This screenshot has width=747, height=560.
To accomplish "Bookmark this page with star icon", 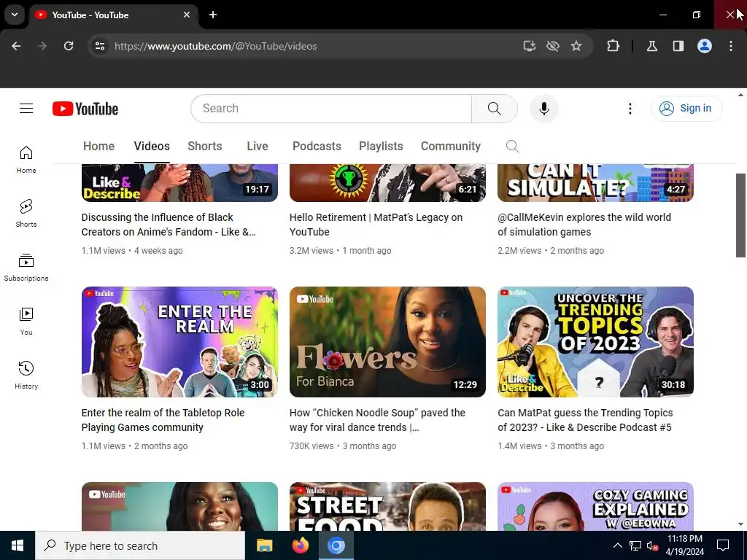I will coord(576,46).
